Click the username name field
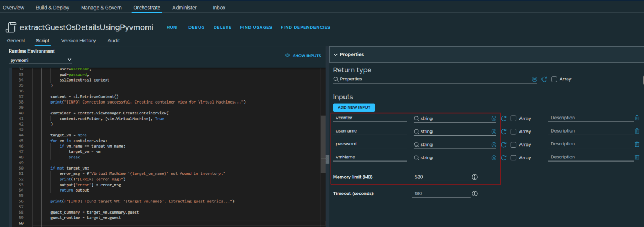This screenshot has height=227, width=644. [x=370, y=131]
